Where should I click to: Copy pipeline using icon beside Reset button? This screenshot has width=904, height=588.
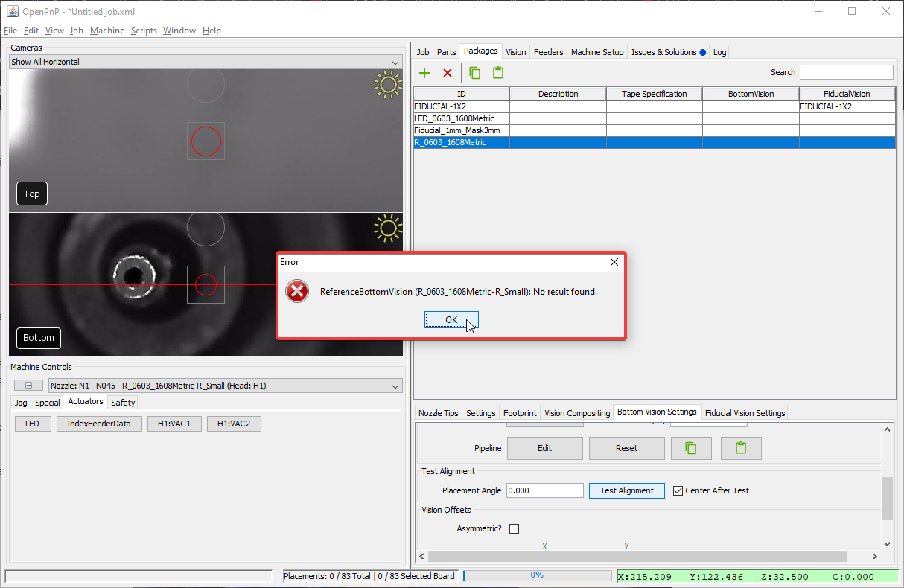[690, 448]
